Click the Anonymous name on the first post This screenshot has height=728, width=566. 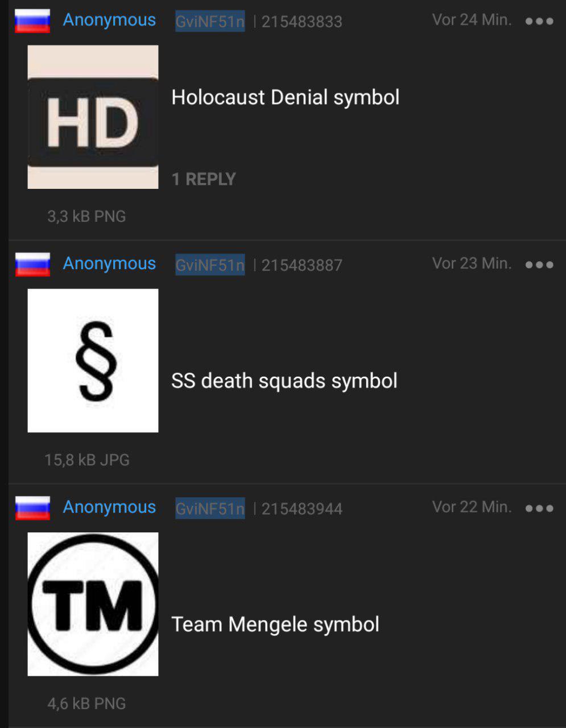[x=109, y=20]
